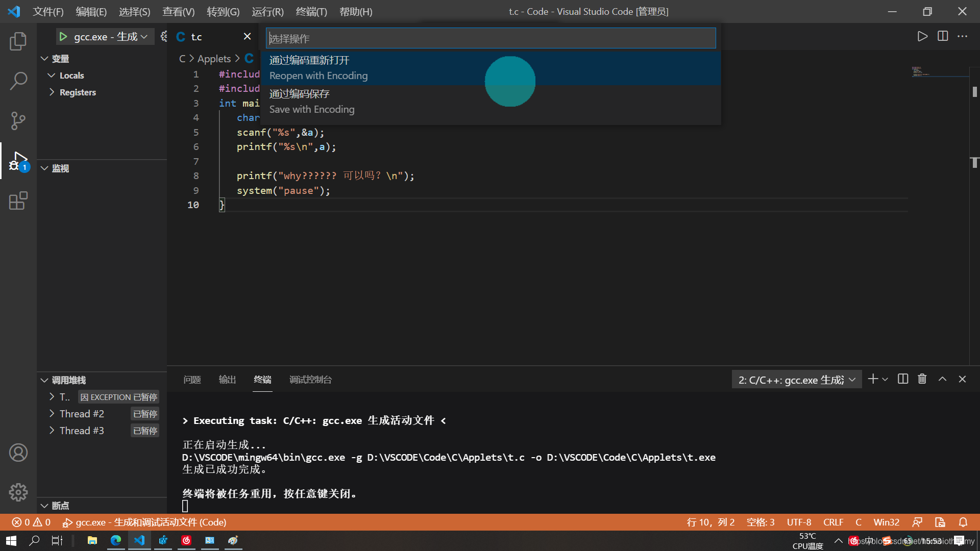The image size is (980, 551).
Task: Start debugging with green play button
Action: tap(63, 37)
